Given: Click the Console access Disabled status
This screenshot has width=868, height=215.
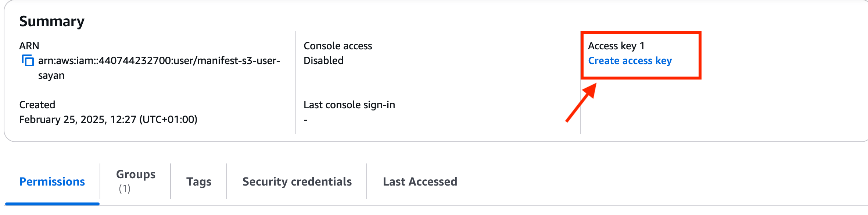Looking at the screenshot, I should pos(323,60).
